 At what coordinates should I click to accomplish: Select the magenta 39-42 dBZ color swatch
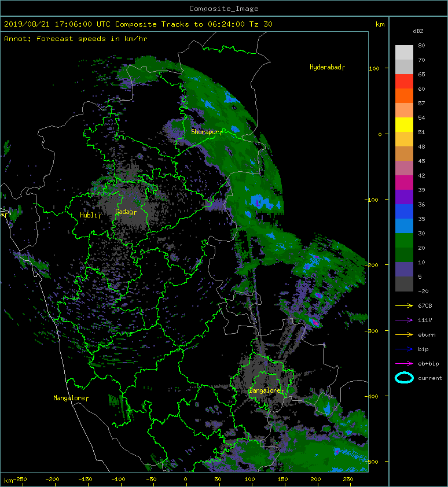[404, 182]
